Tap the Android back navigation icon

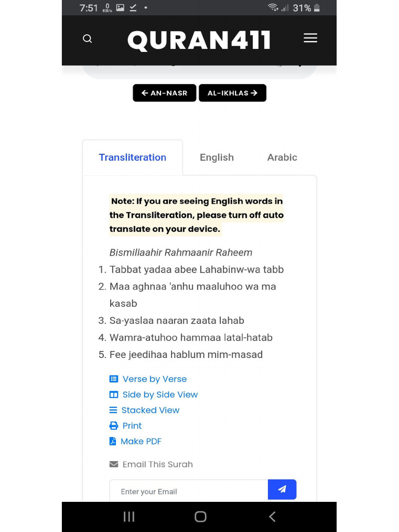(272, 516)
